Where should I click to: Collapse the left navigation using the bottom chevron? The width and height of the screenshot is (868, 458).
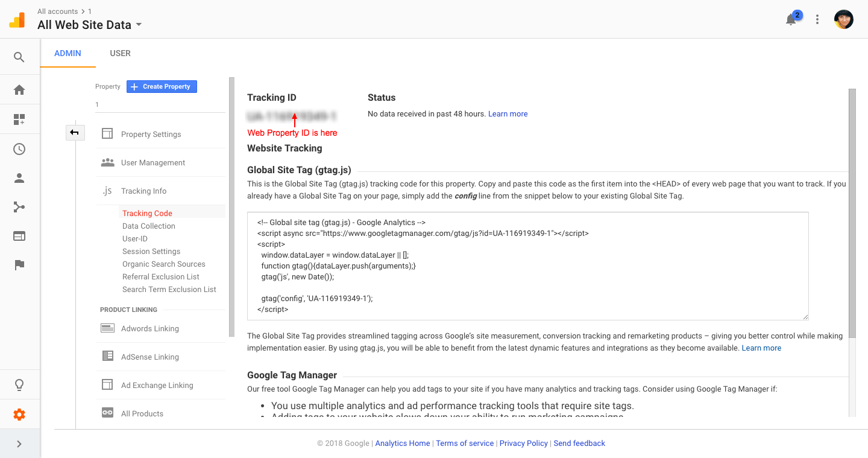coord(20,443)
